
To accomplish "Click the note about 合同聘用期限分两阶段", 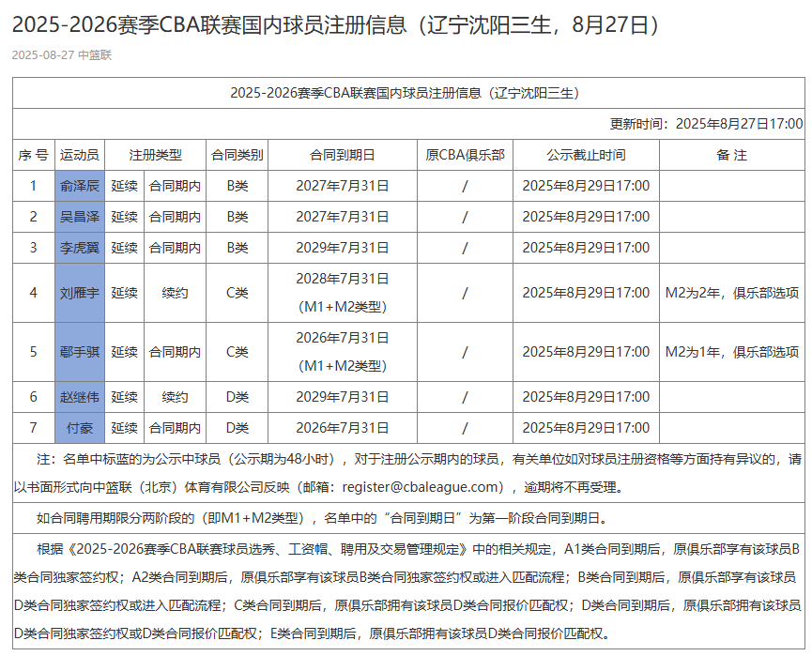I will tap(322, 518).
